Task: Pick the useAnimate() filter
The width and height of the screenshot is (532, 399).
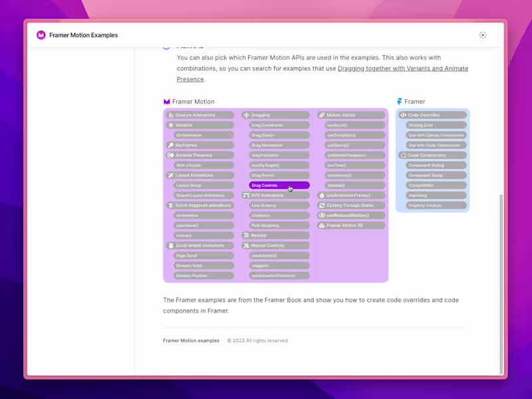Action: click(279, 255)
